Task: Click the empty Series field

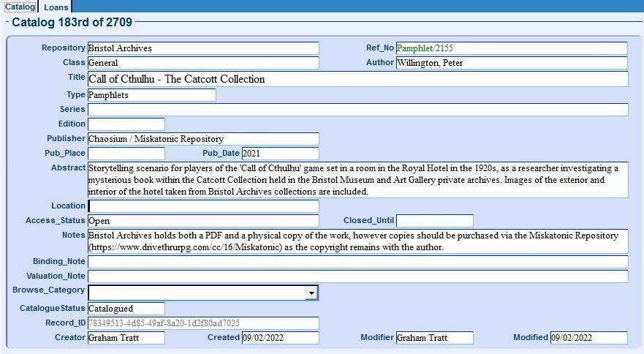Action: pyautogui.click(x=357, y=110)
